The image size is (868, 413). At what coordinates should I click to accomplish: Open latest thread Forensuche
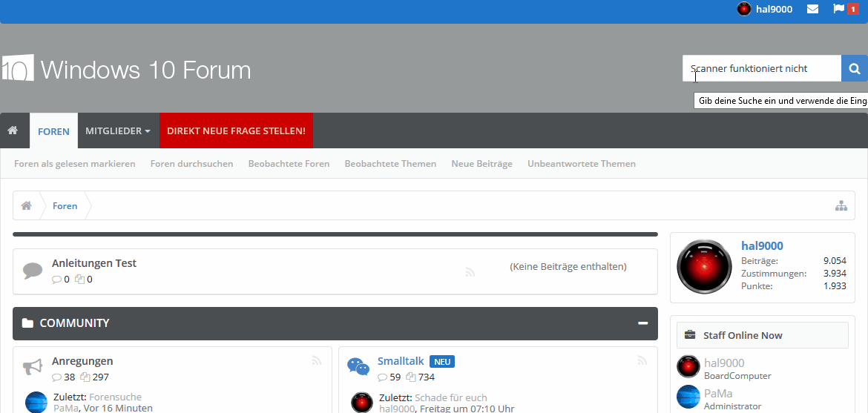point(115,397)
